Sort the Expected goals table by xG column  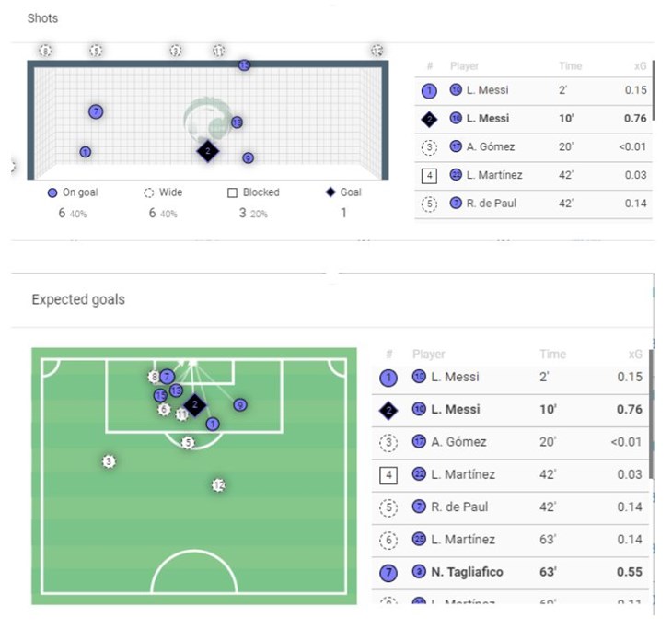[635, 354]
